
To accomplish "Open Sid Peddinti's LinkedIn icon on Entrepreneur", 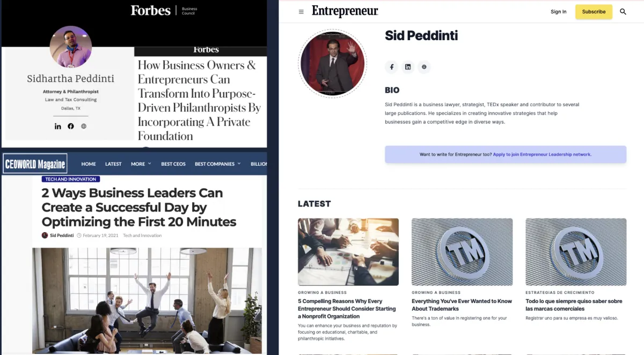I will pyautogui.click(x=408, y=67).
